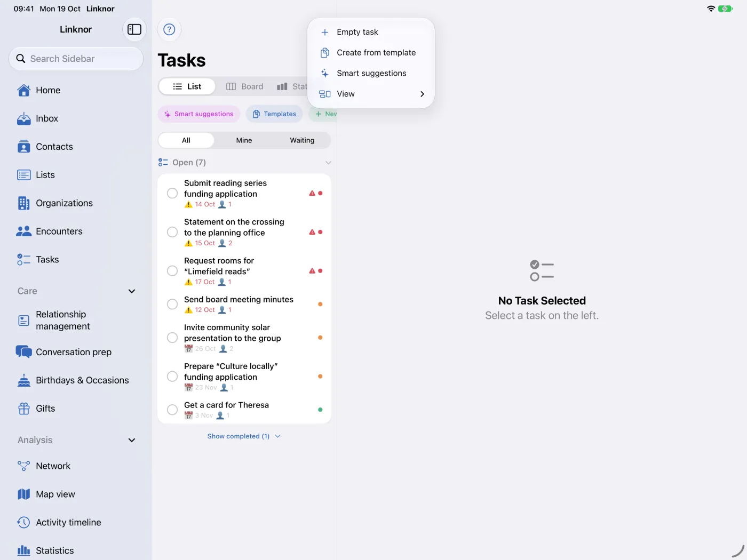This screenshot has width=747, height=560.
Task: Open the View submenu
Action: [371, 94]
